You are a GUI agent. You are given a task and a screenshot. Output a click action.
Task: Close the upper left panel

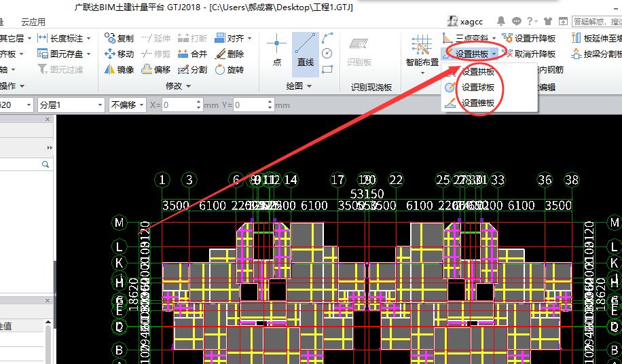point(48,119)
